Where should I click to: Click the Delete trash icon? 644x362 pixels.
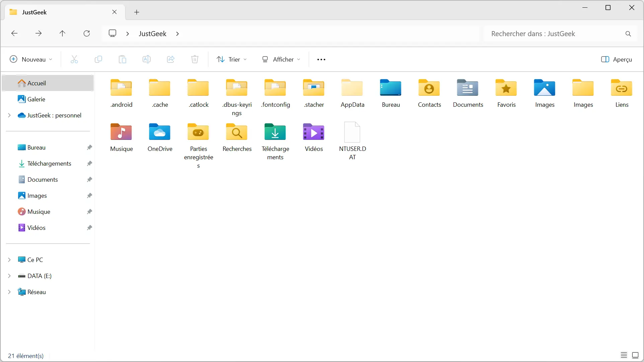195,59
